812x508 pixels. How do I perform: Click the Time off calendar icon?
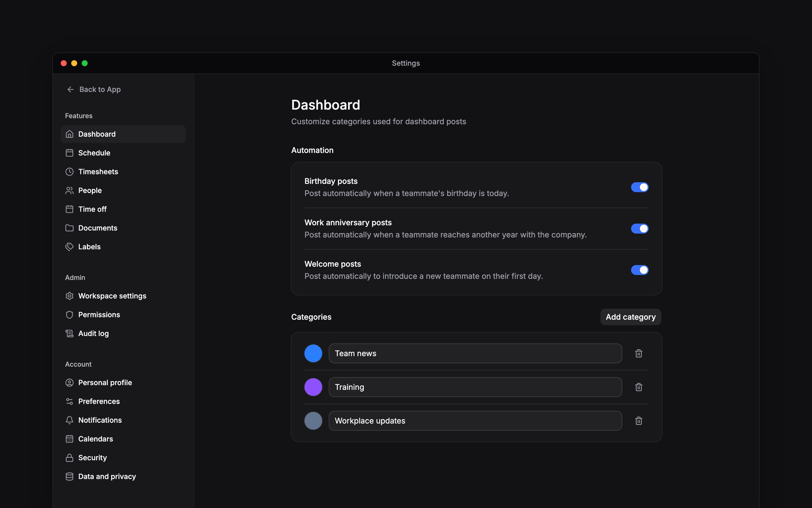click(70, 209)
